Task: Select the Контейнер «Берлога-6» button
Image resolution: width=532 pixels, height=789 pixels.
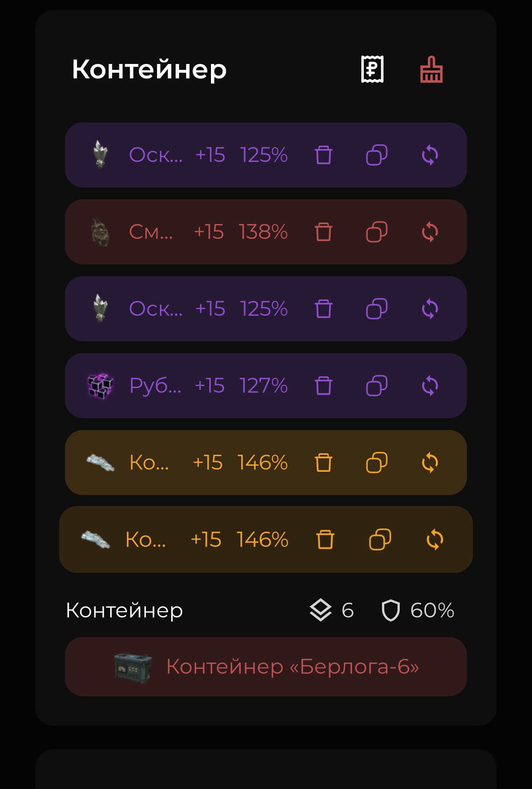Action: (x=266, y=667)
